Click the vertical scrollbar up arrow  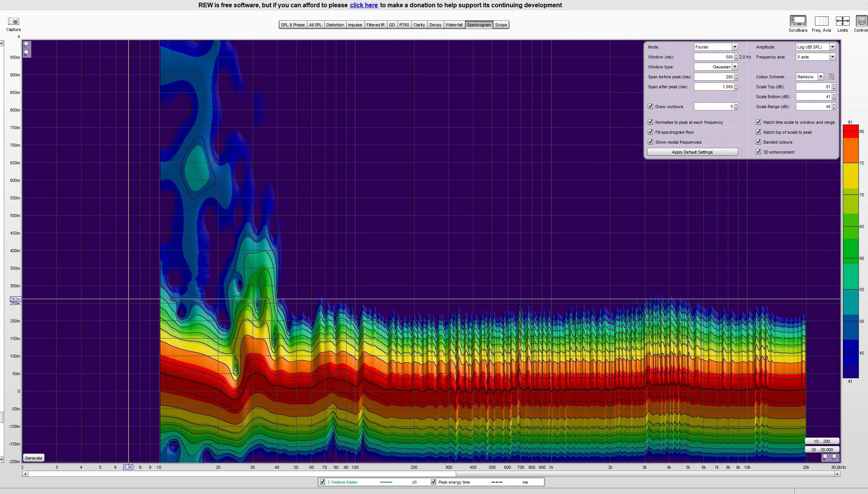2,43
